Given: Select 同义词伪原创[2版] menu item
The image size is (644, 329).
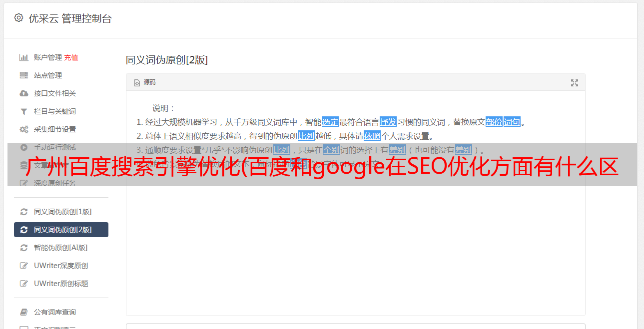Looking at the screenshot, I should 61,230.
